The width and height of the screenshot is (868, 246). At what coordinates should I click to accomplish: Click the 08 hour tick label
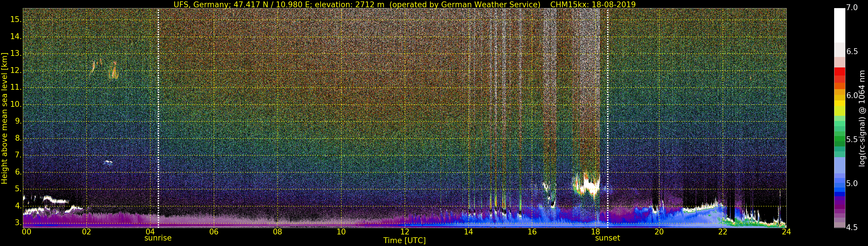click(277, 232)
